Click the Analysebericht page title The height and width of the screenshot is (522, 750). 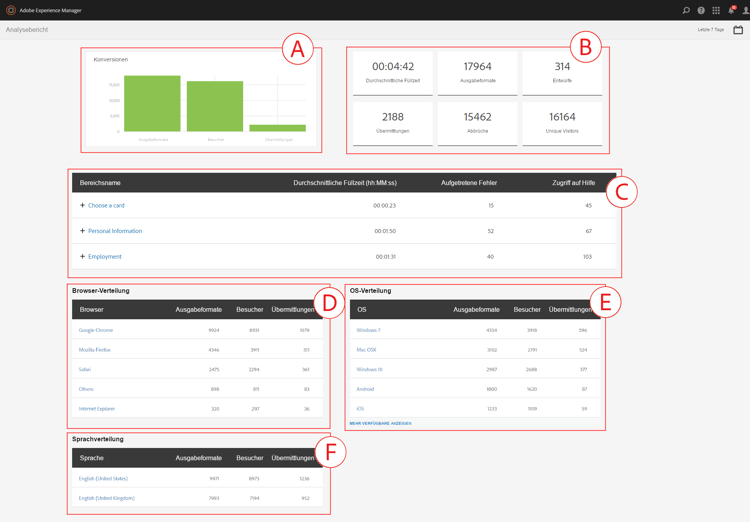[27, 30]
